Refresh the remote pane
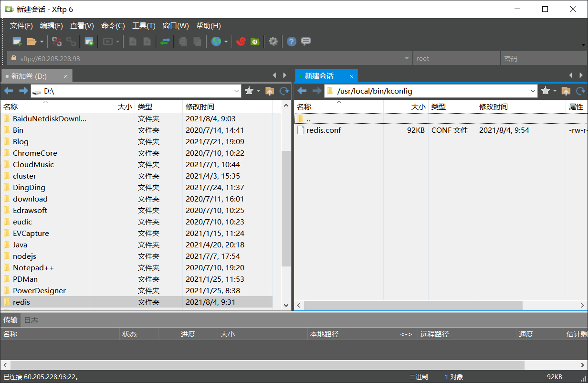The width and height of the screenshot is (588, 383). tap(581, 91)
